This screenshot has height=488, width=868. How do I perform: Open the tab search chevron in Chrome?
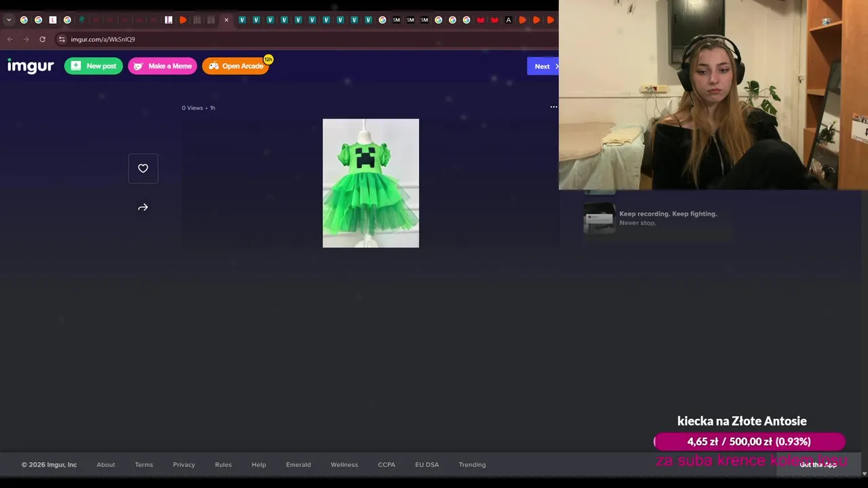click(x=9, y=20)
